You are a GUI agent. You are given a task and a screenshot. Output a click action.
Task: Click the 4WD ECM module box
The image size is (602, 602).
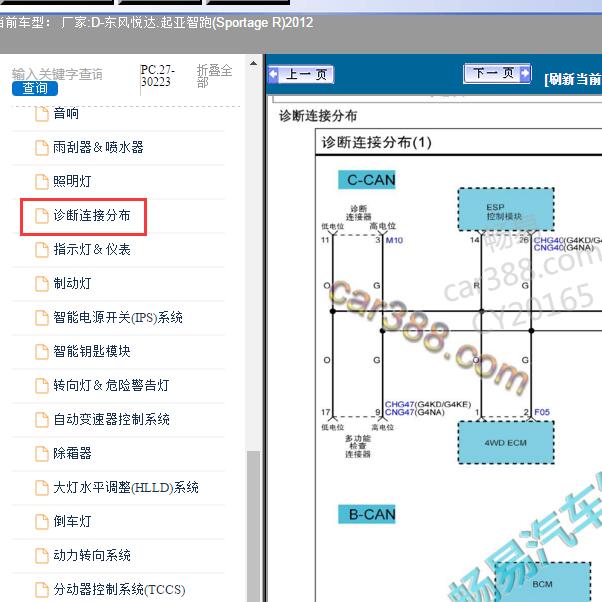click(x=506, y=443)
